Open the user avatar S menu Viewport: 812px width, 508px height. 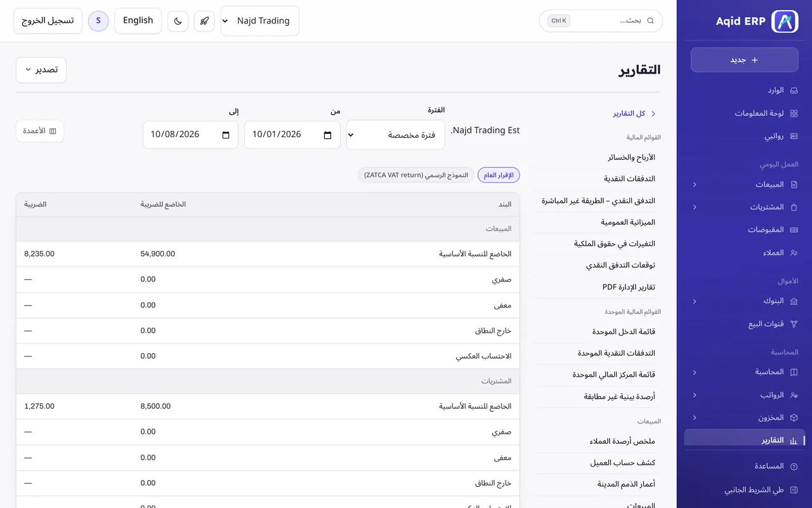coord(98,21)
